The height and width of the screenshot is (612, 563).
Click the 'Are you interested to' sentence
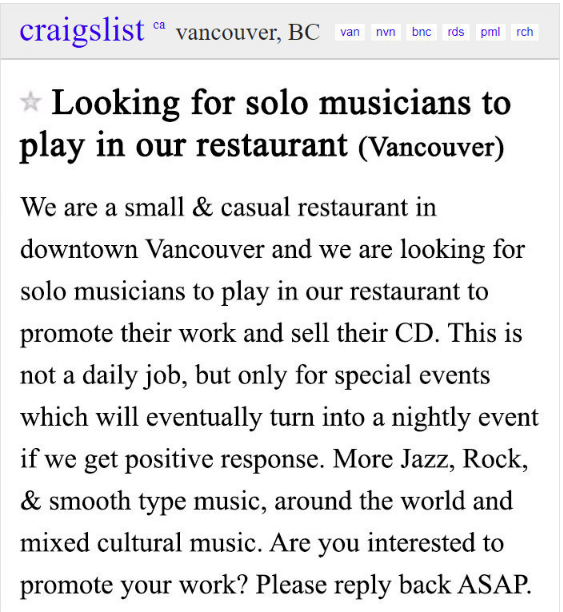tap(387, 543)
